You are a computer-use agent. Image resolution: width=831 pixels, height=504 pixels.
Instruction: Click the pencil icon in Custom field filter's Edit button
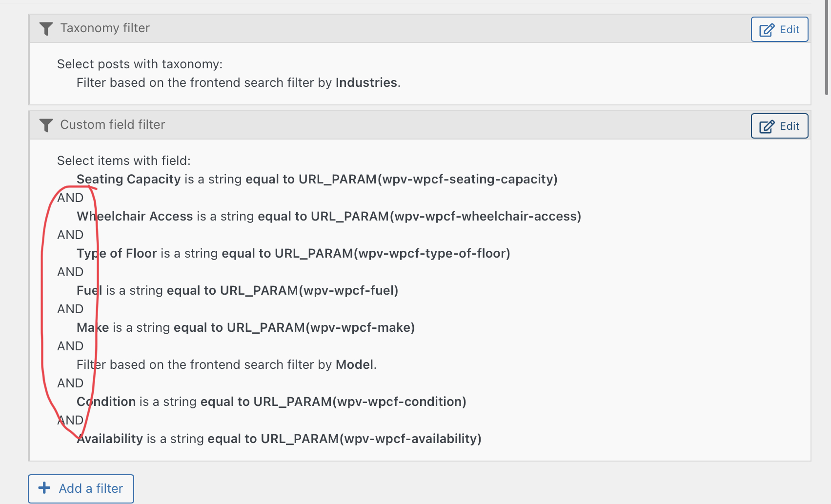click(x=767, y=126)
